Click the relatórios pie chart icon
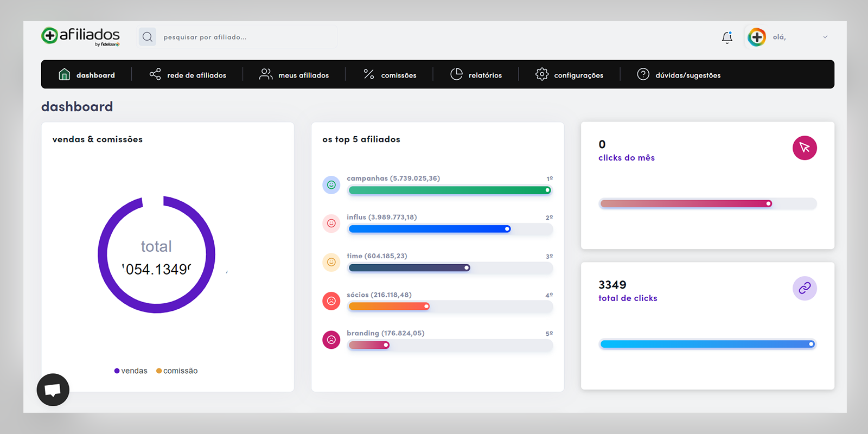 pyautogui.click(x=456, y=74)
